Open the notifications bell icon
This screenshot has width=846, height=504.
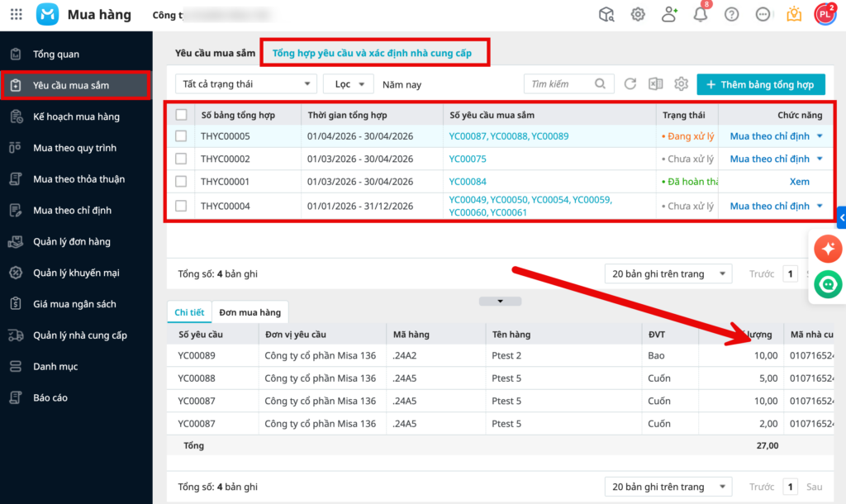point(701,14)
